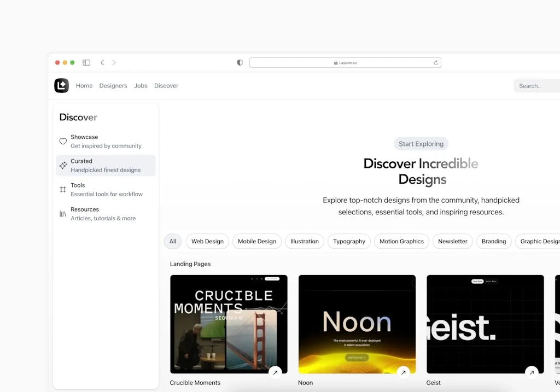The image size is (560, 392).
Task: Open Noon via its arrow icon
Action: (x=404, y=373)
